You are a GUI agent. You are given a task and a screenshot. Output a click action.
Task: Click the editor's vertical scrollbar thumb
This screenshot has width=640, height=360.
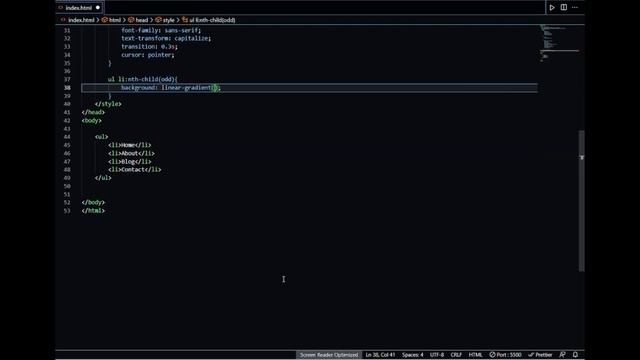582,201
